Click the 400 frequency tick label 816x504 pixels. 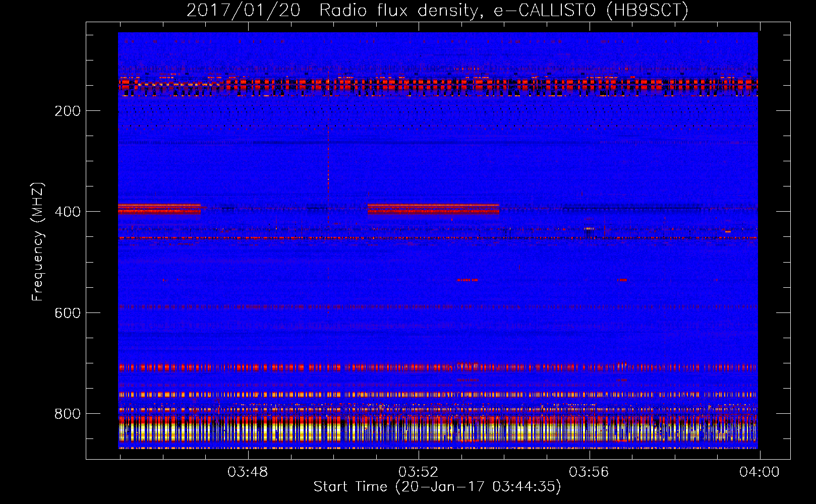point(68,212)
